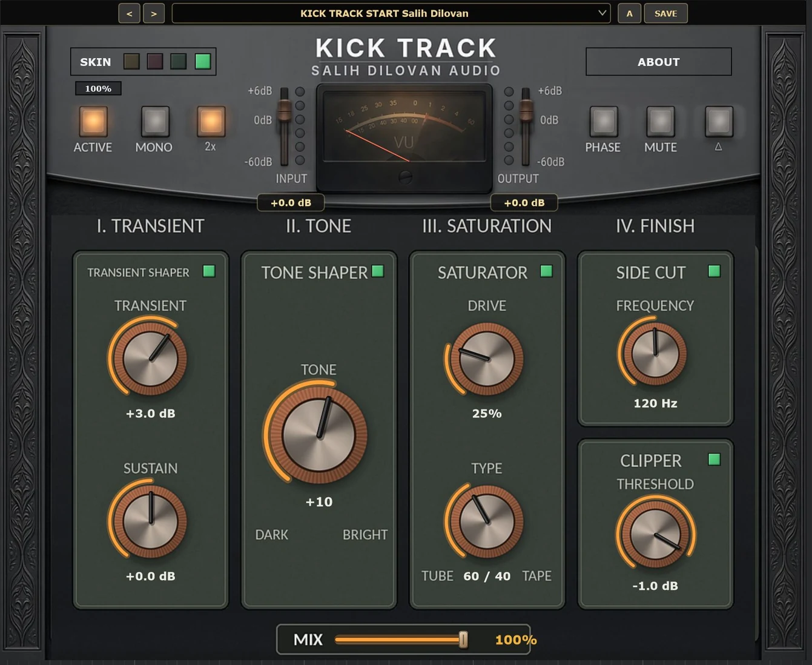
Task: Disable the Transient Shaper module LED
Action: (209, 271)
